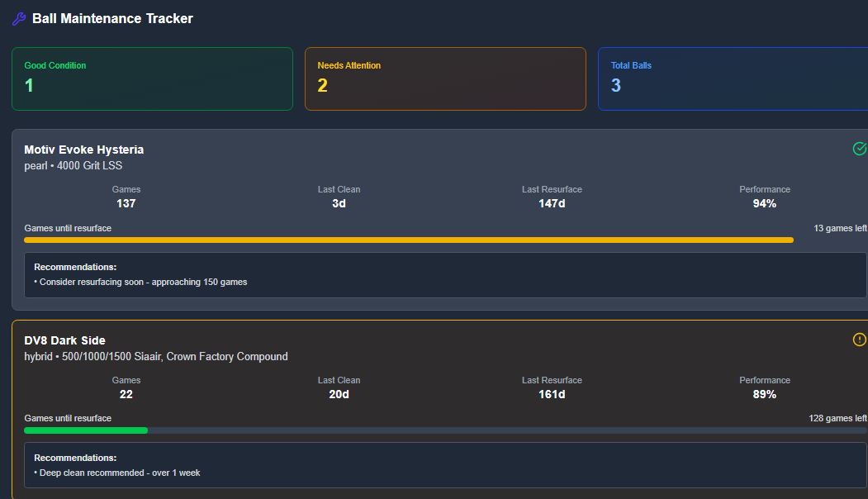
Task: Click the Last Resurface 147d value
Action: [552, 203]
